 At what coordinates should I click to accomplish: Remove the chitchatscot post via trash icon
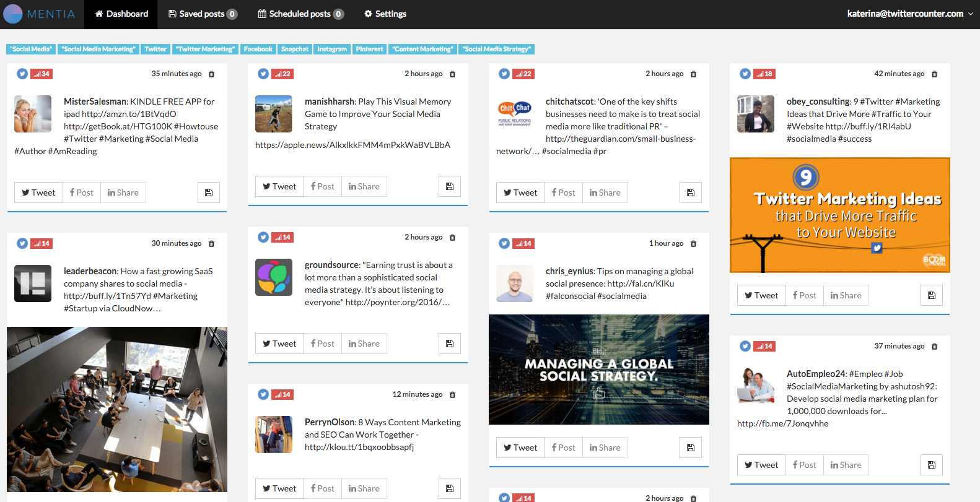pos(693,74)
